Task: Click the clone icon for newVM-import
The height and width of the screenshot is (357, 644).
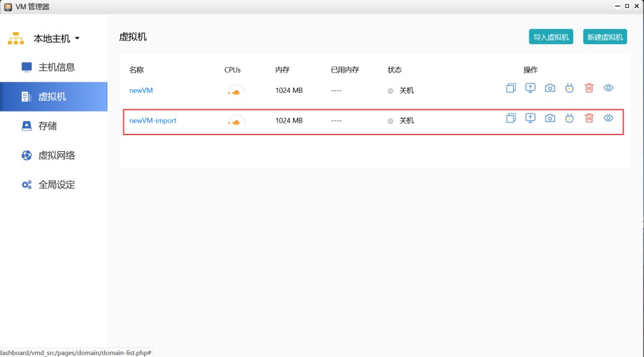Action: pyautogui.click(x=511, y=118)
